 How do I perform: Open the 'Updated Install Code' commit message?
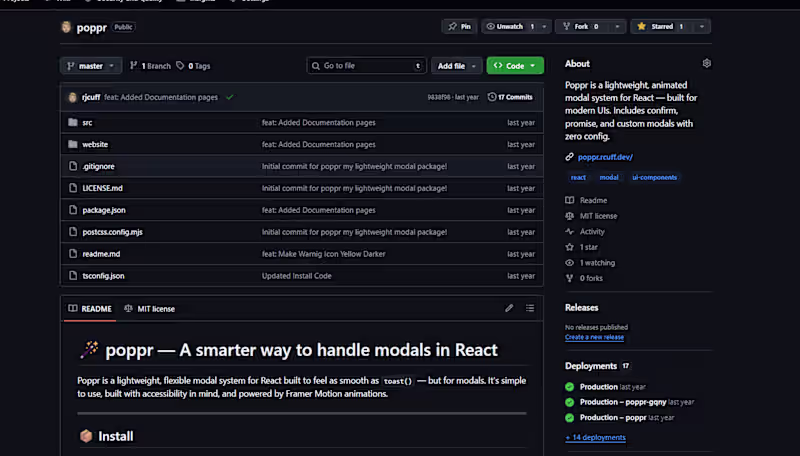pos(296,276)
